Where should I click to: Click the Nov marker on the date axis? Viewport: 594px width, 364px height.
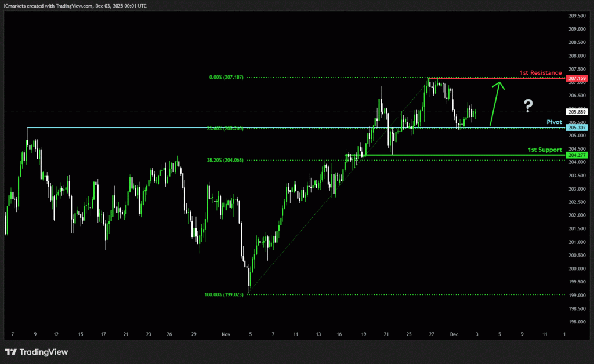pyautogui.click(x=226, y=334)
